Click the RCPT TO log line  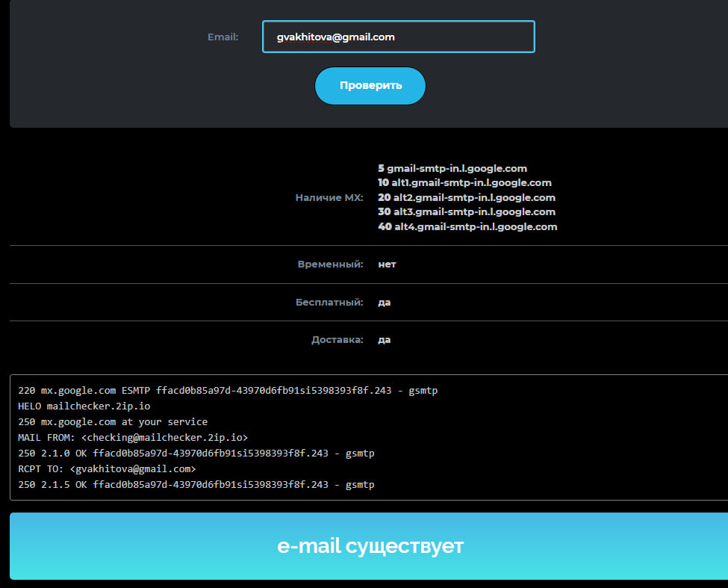tap(107, 469)
